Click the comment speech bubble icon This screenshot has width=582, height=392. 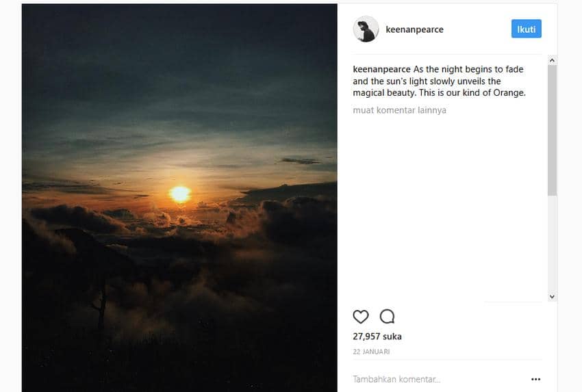(387, 316)
